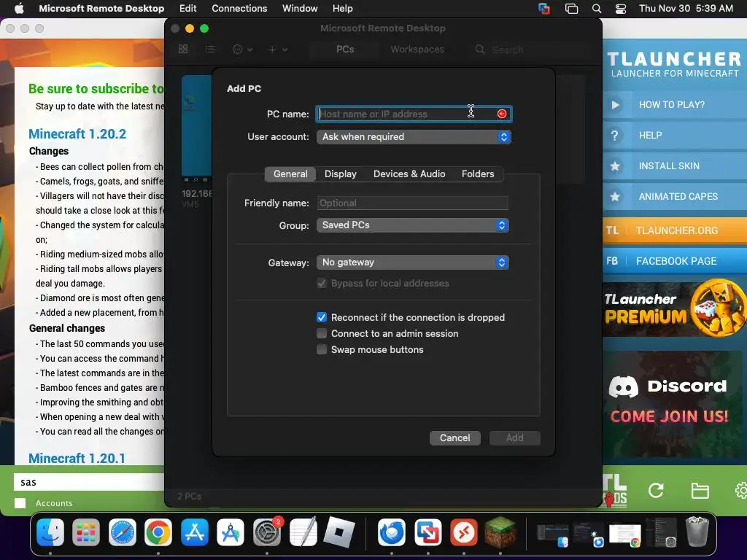
Task: Click the Discord COME JOIN US banner
Action: click(672, 404)
